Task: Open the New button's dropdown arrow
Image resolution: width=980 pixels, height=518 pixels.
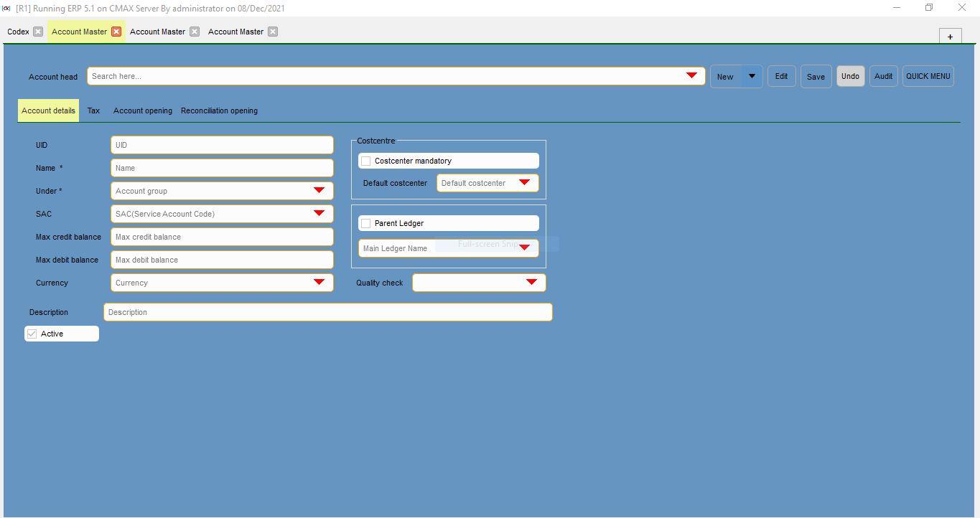Action: (x=752, y=76)
